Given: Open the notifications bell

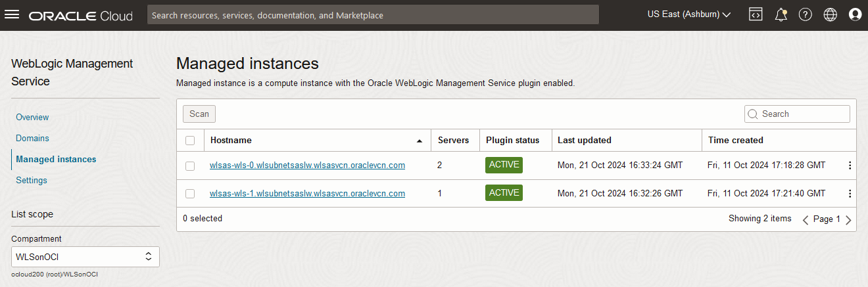Looking at the screenshot, I should tap(781, 14).
